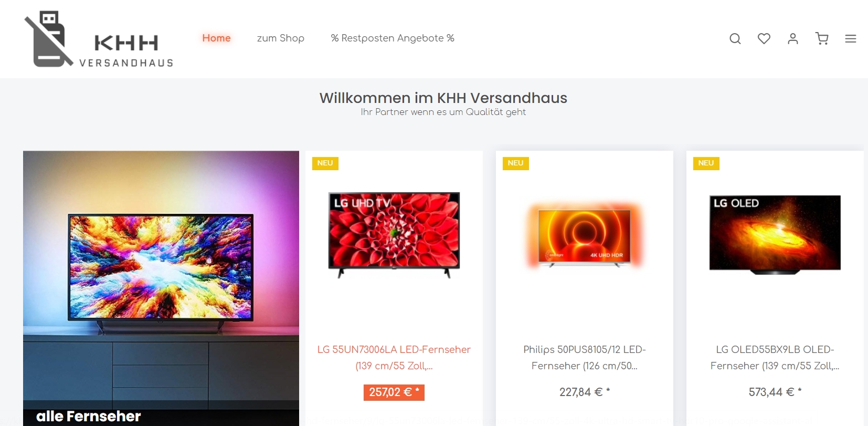This screenshot has height=426, width=868.
Task: Click the LG UHD TV product image
Action: point(394,235)
